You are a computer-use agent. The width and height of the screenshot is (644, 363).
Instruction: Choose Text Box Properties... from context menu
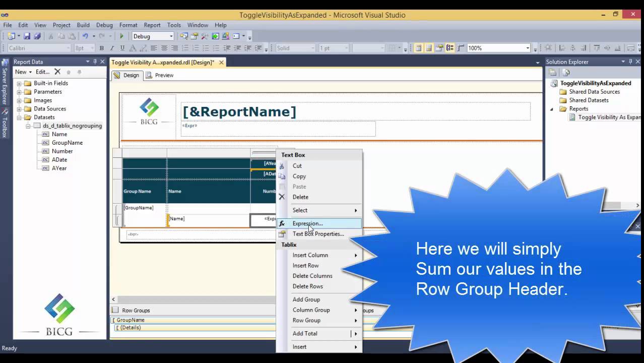(319, 234)
